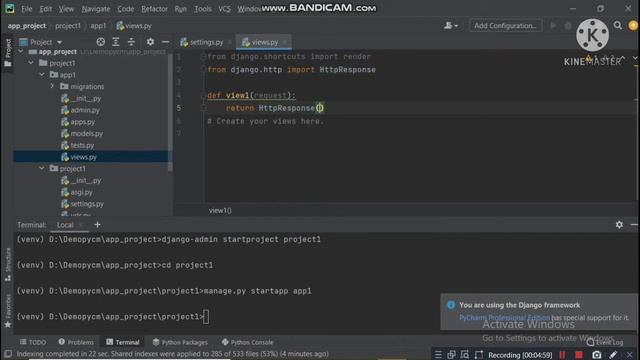
Task: Add a new terminal session tab
Action: [97, 224]
